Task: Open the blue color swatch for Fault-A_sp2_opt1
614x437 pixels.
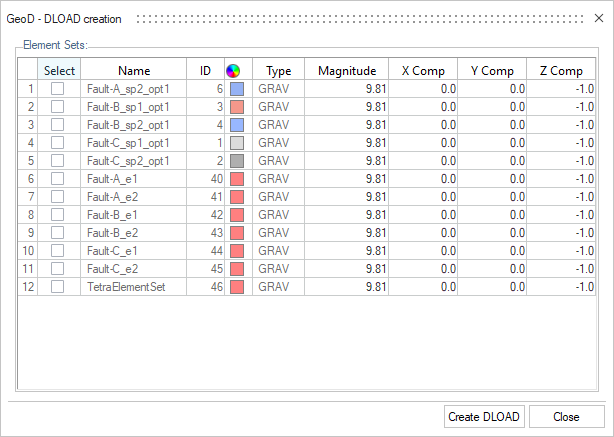Action: tap(237, 89)
